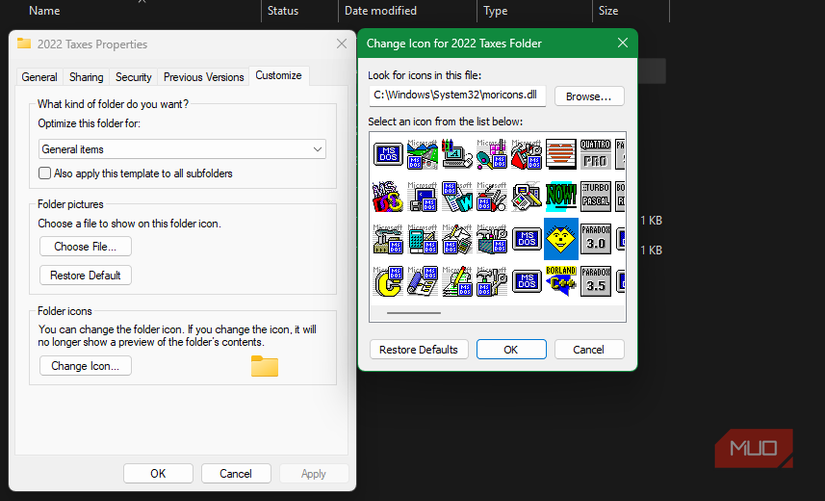The image size is (825, 501).
Task: Go to the Security tab
Action: [x=133, y=77]
